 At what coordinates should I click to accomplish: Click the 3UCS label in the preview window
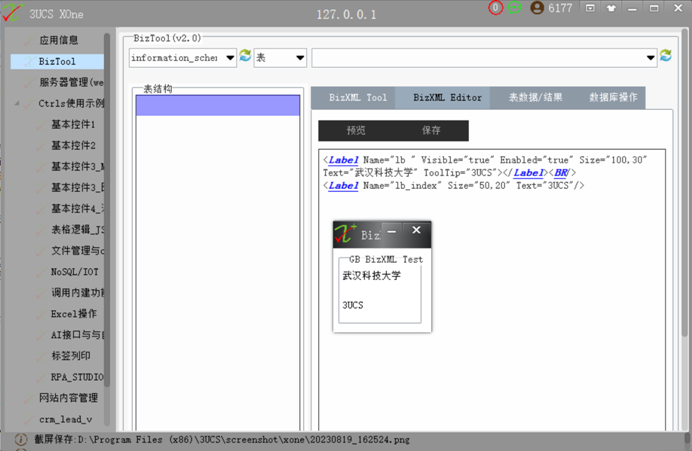click(353, 305)
